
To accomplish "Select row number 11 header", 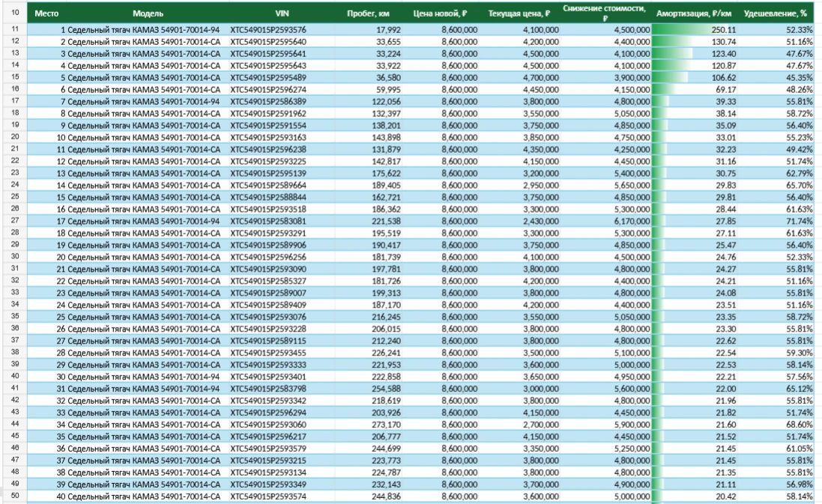I will click(15, 29).
